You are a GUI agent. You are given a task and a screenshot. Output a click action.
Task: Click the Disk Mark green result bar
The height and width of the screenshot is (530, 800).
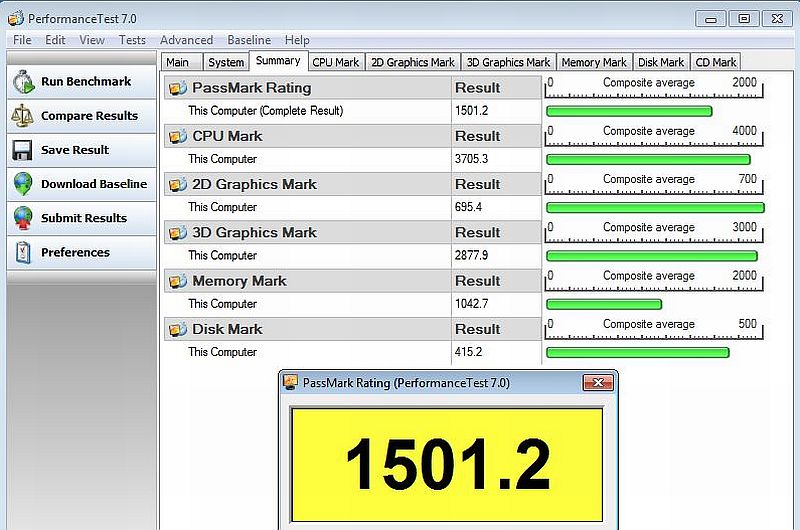pyautogui.click(x=638, y=352)
